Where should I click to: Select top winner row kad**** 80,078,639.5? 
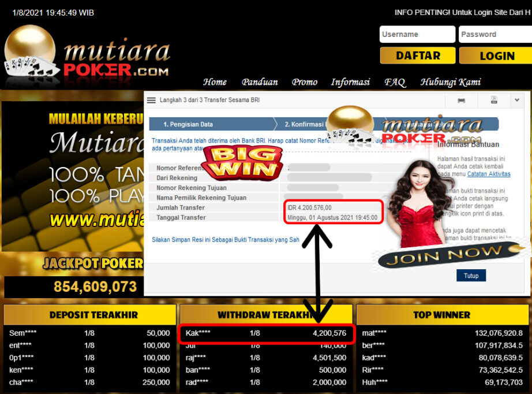click(x=443, y=358)
